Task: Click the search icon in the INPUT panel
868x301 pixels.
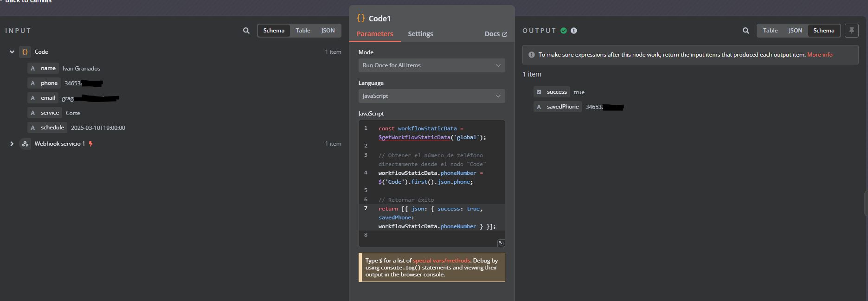Action: coord(246,31)
